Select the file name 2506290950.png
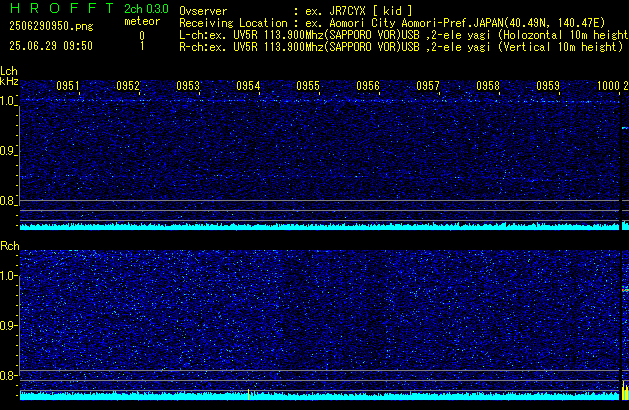 [51, 26]
